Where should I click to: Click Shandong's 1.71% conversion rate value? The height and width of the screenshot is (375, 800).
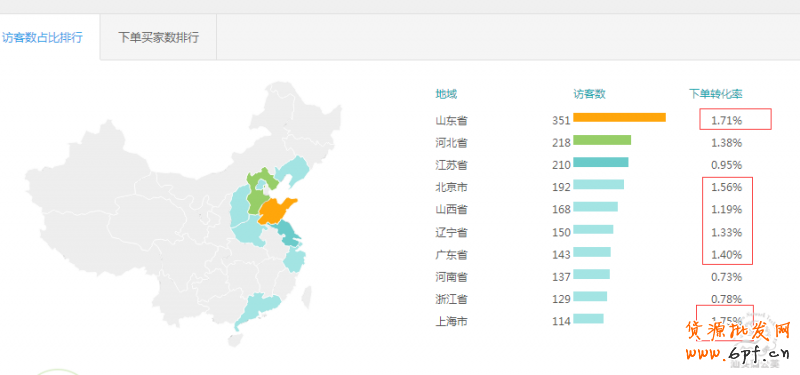tap(727, 121)
